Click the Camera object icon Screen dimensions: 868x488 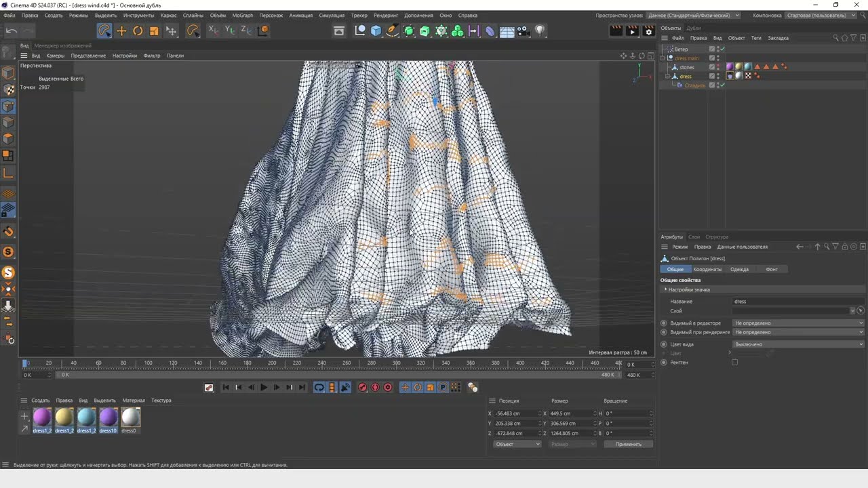522,30
